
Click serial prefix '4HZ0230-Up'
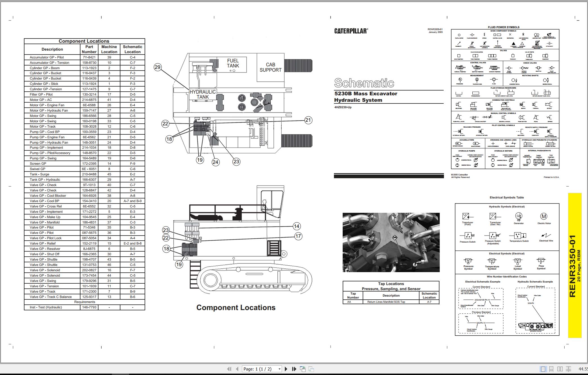pyautogui.click(x=343, y=107)
